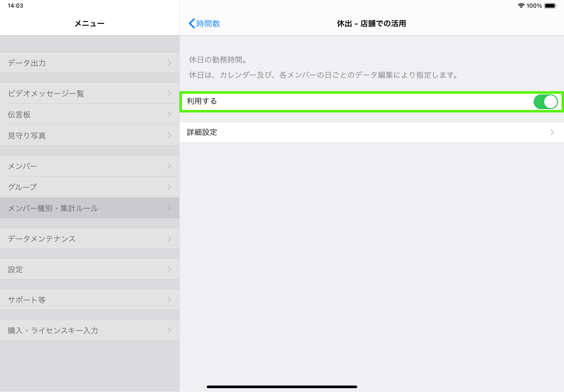
Task: Tap the メニュー header title
Action: (90, 24)
